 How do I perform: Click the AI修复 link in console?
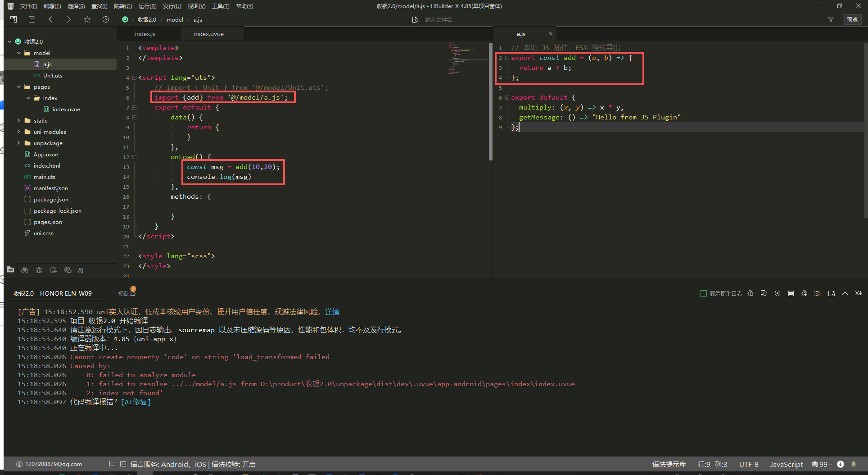pos(136,402)
